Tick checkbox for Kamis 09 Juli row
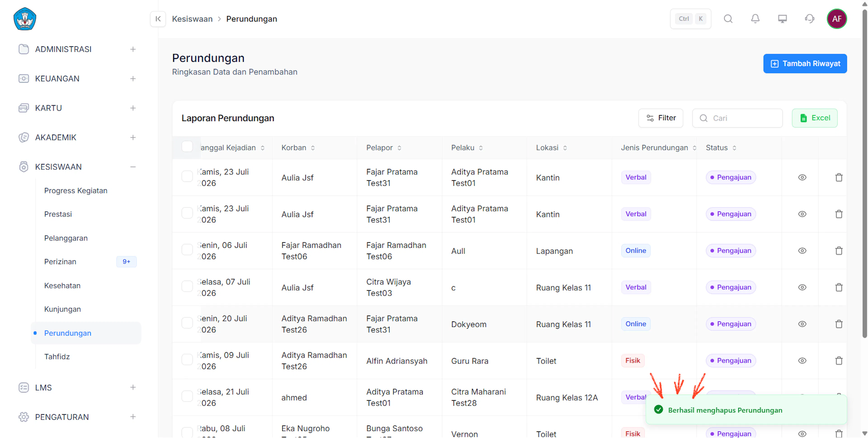Screen dimensions: 868x438 point(187,360)
